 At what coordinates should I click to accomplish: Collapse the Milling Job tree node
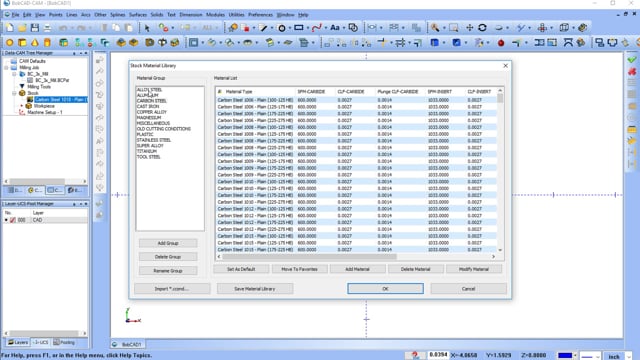coord(6,68)
